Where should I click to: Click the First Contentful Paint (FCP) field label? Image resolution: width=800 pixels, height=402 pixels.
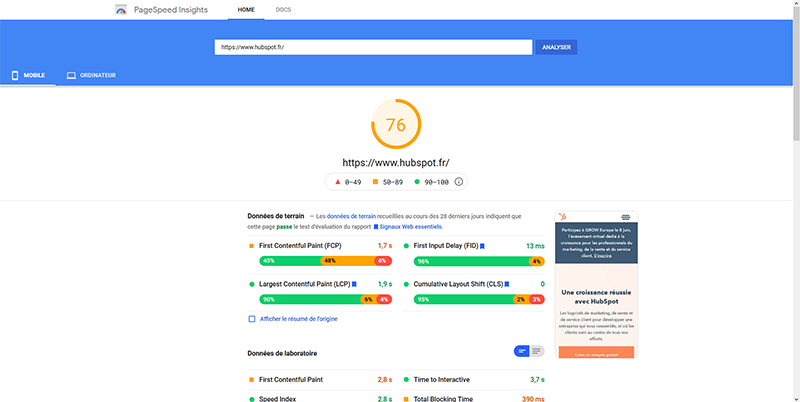pos(300,246)
